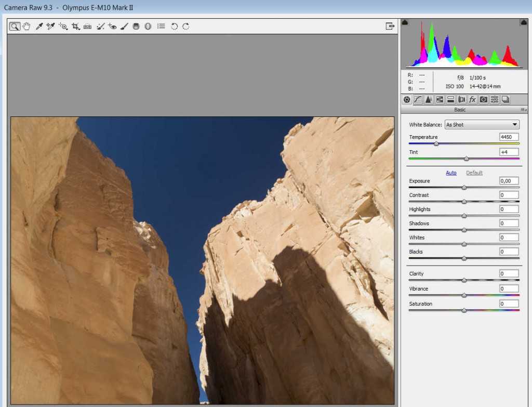Open the Basic panel options menu

coord(523,110)
